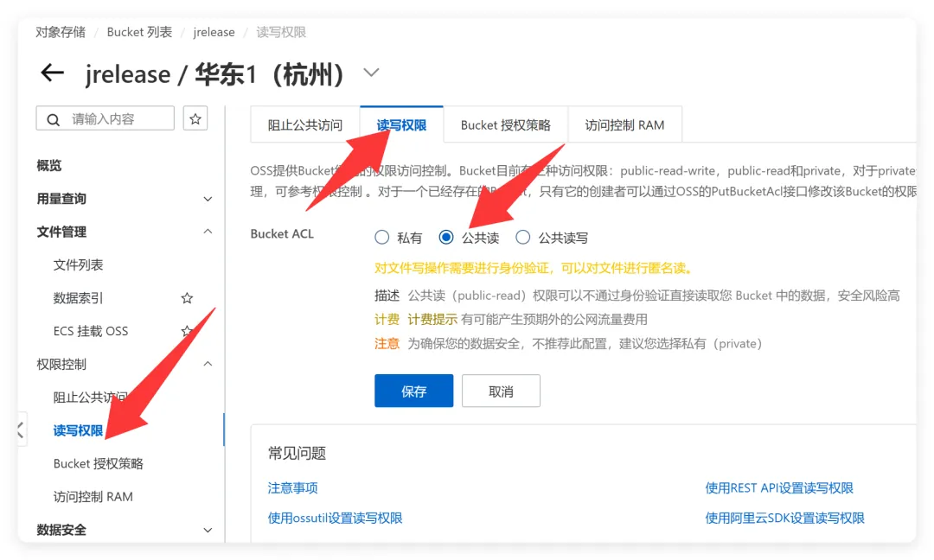Collapse the 权限控制 section
Image resolution: width=934 pixels, height=560 pixels.
click(208, 364)
